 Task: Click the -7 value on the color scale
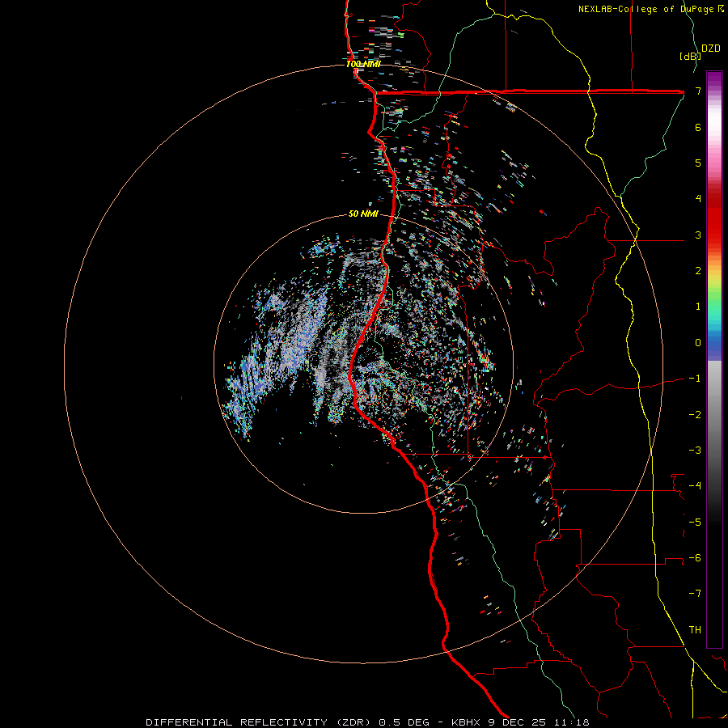[x=695, y=594]
